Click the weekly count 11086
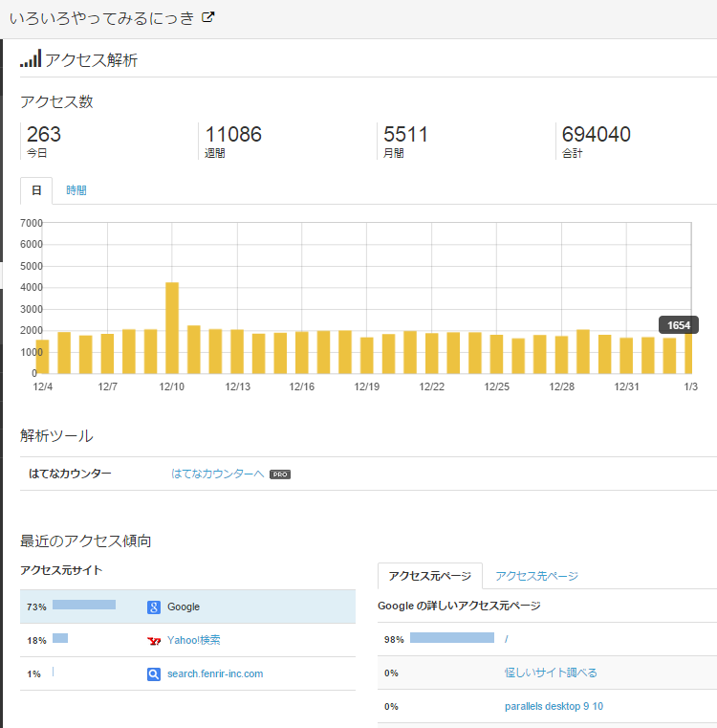This screenshot has height=728, width=717. 233,134
